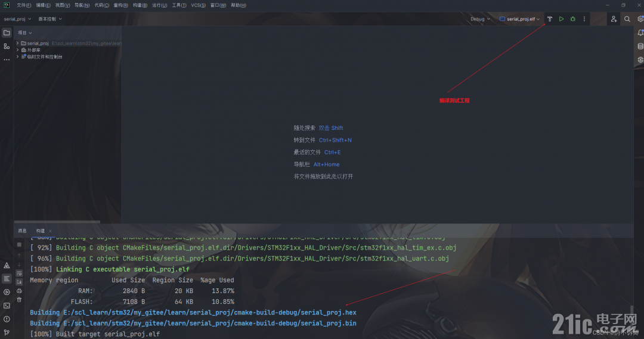
Task: Open the Debug build profile dropdown
Action: [x=480, y=19]
